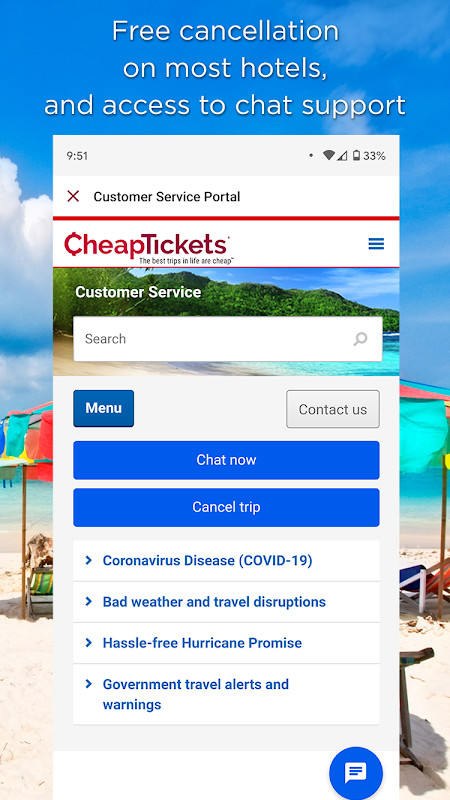Tap the cellular signal icon
The image size is (450, 800).
pyautogui.click(x=342, y=156)
